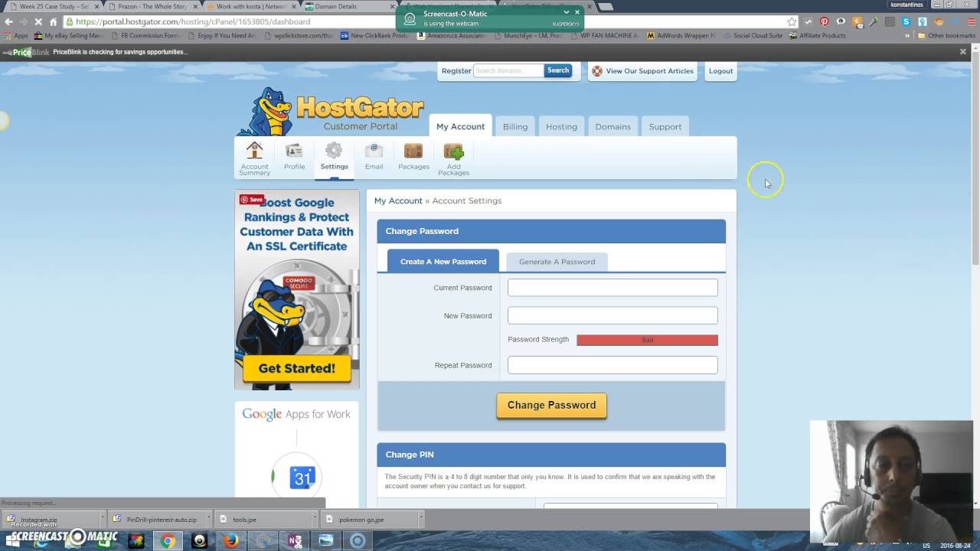This screenshot has height=551, width=980.
Task: Open dropdown arrow for PinDrill-pinterest-auto.zip download
Action: (x=207, y=520)
